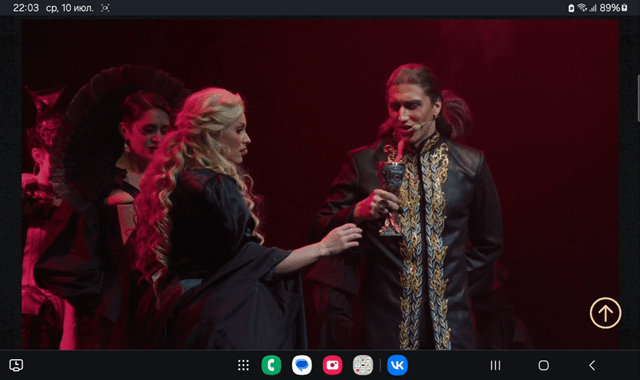The height and width of the screenshot is (380, 640).
Task: Open the VK app in taskbar
Action: point(397,365)
